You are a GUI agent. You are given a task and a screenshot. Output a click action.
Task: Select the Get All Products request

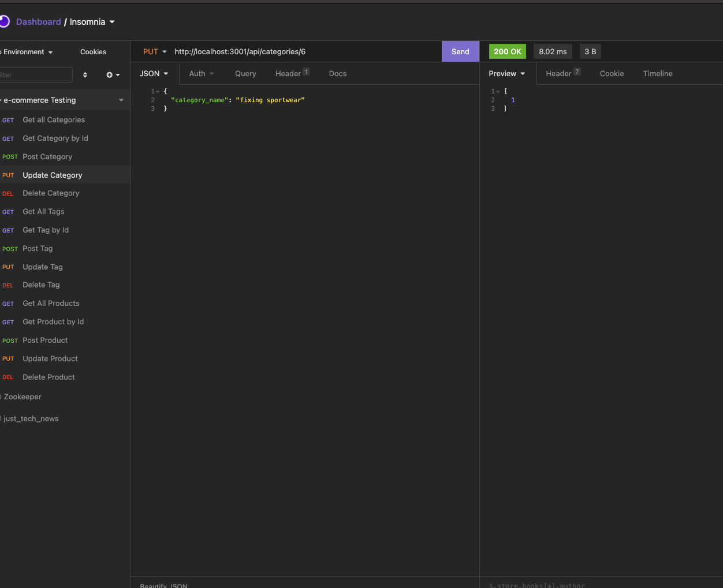65,304
